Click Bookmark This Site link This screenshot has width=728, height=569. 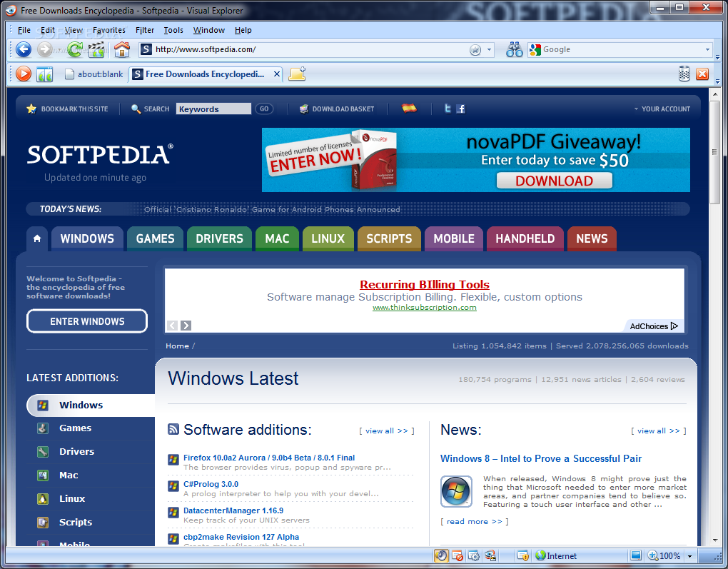tap(68, 109)
